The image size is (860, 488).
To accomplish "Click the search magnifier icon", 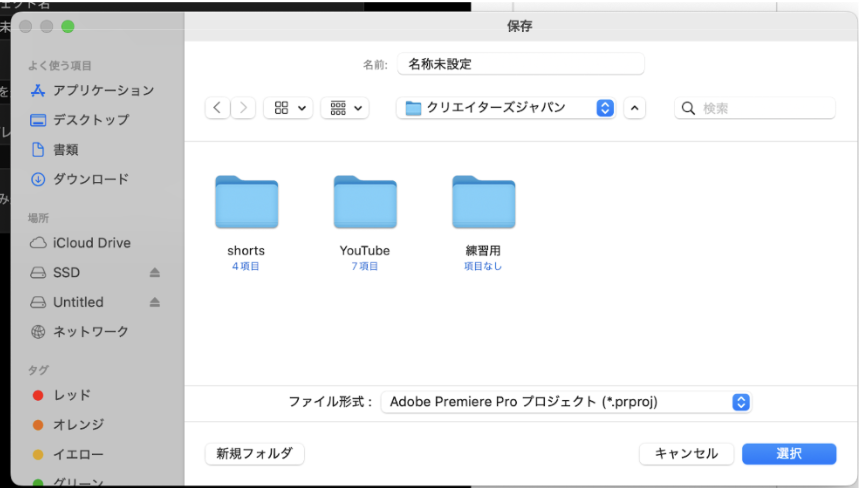I will point(688,108).
